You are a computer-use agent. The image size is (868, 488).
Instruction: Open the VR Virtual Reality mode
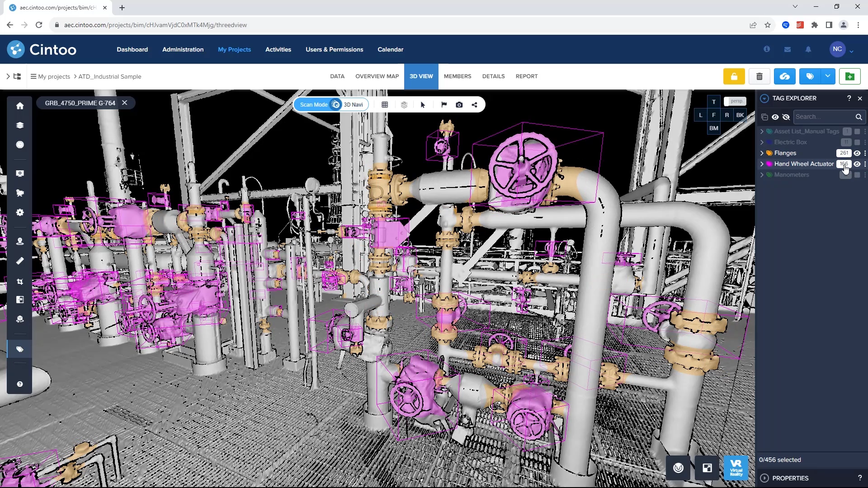[x=736, y=468]
